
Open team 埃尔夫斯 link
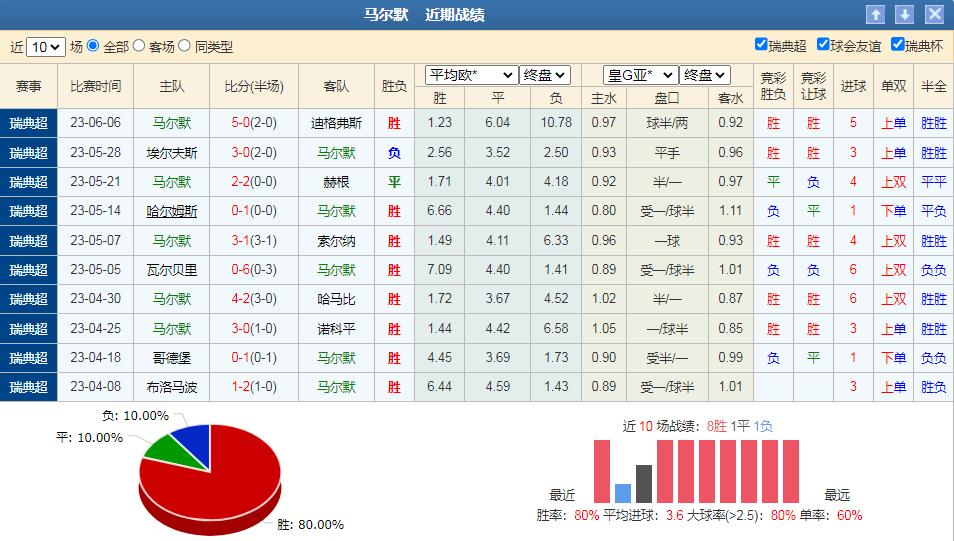pyautogui.click(x=172, y=153)
